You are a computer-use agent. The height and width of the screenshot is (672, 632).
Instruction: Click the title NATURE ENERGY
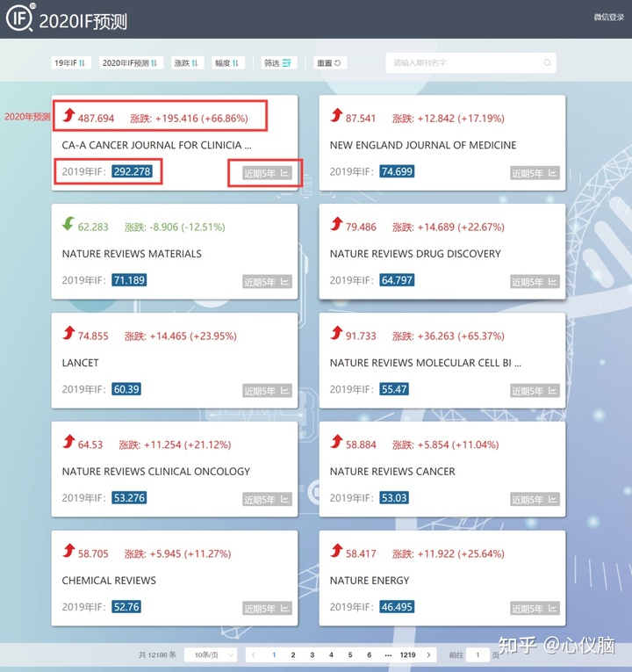pos(370,581)
